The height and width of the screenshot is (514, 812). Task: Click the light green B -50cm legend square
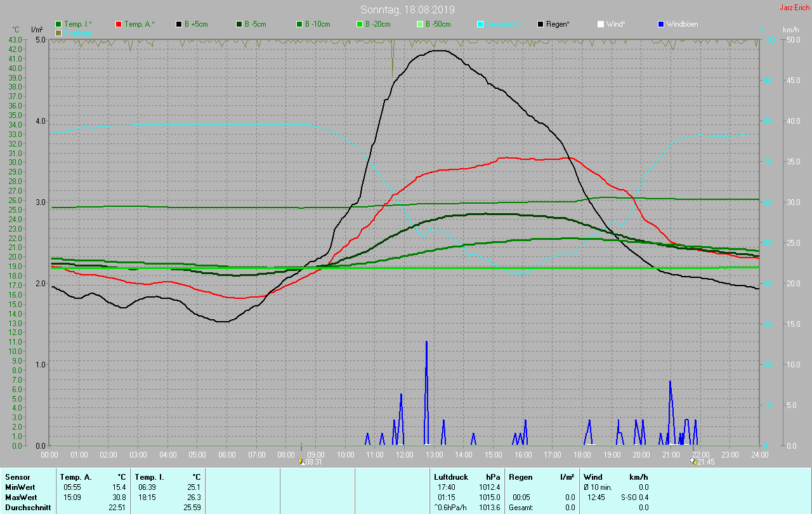click(x=419, y=24)
